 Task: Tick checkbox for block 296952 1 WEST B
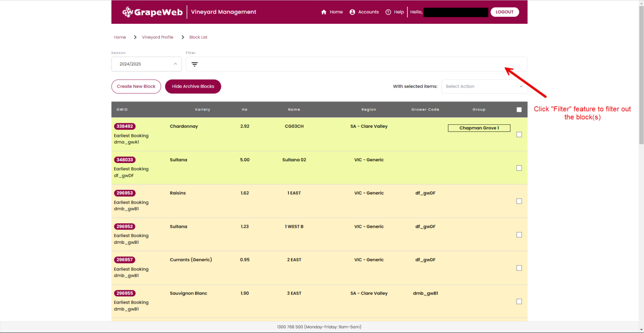519,235
